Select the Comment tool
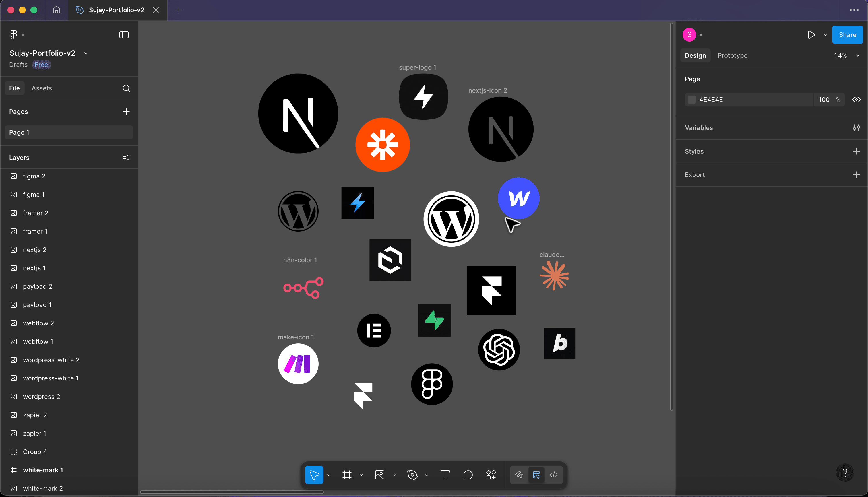 (468, 475)
